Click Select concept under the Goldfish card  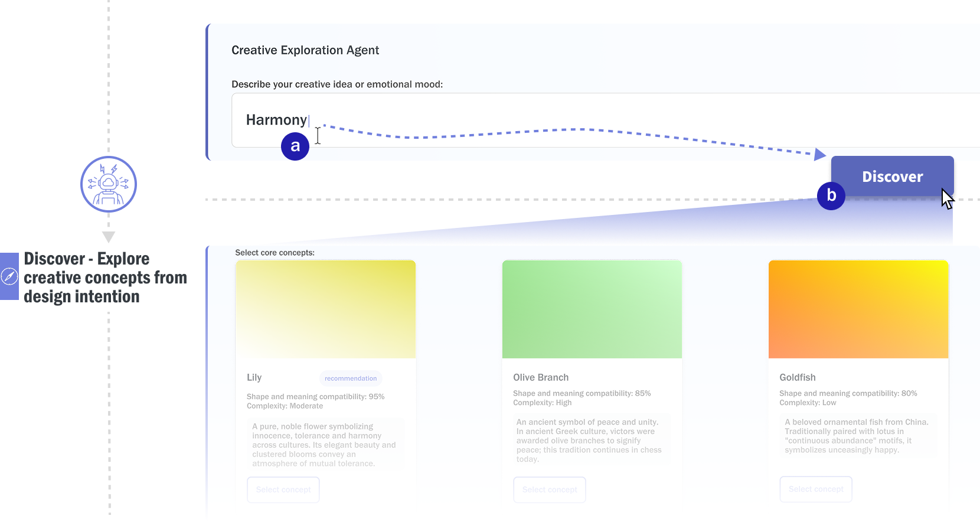tap(816, 489)
